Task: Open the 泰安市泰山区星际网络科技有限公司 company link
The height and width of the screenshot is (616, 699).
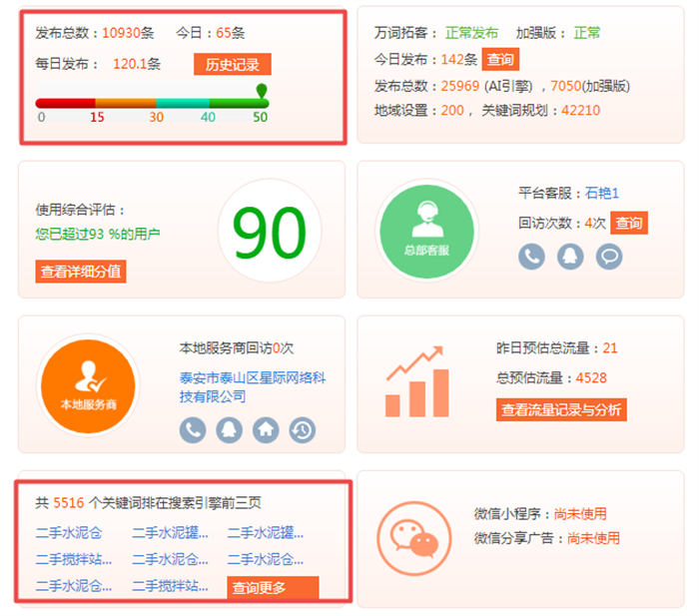Action: click(252, 387)
